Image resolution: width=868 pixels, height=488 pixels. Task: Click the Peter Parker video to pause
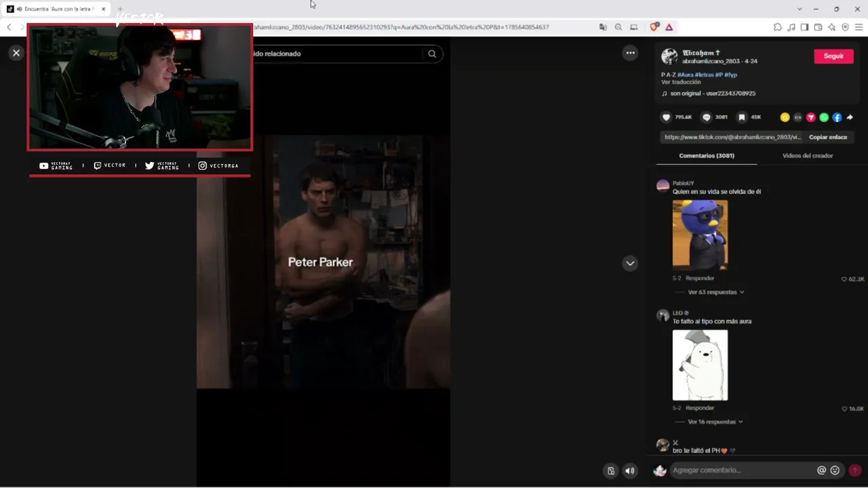[x=323, y=262]
